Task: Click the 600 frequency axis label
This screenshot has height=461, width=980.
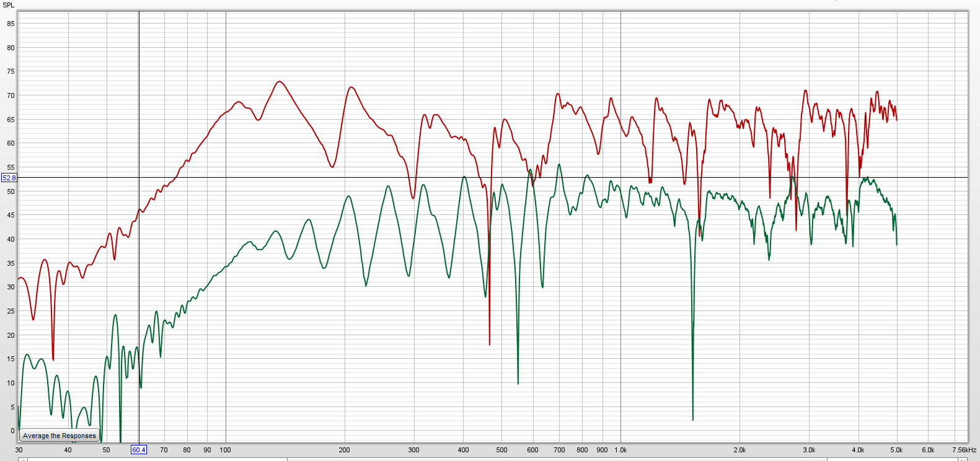Action: 532,450
